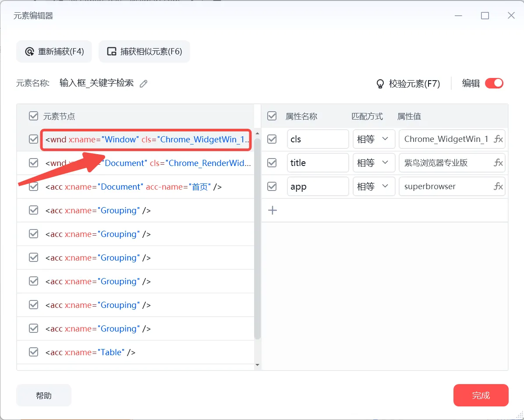Click the pencil icon to rename element
524x420 pixels.
point(143,84)
